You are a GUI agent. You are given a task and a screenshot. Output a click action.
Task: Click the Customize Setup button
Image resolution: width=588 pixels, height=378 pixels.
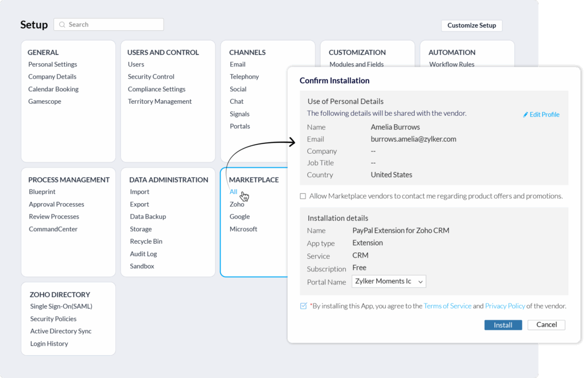(472, 25)
